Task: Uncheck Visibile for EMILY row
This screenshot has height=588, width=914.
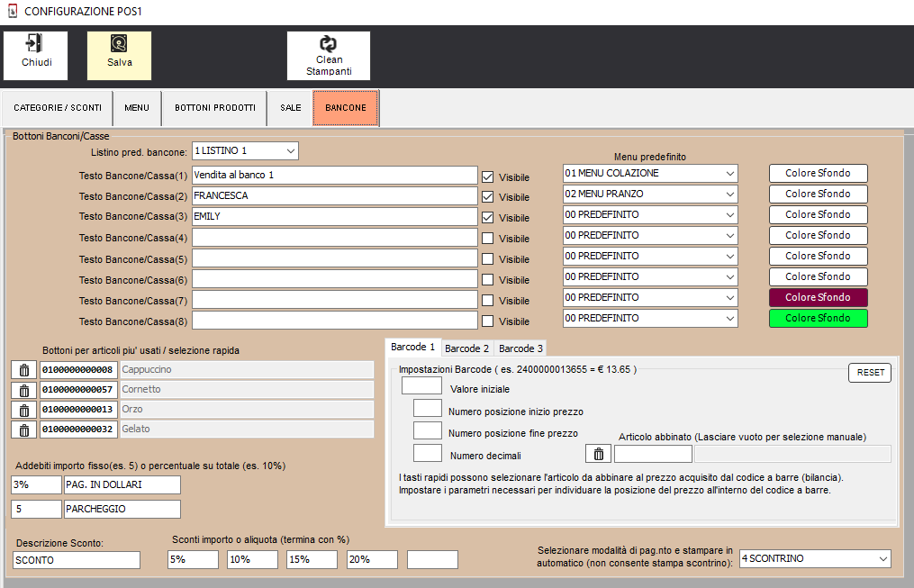Action: tap(488, 217)
